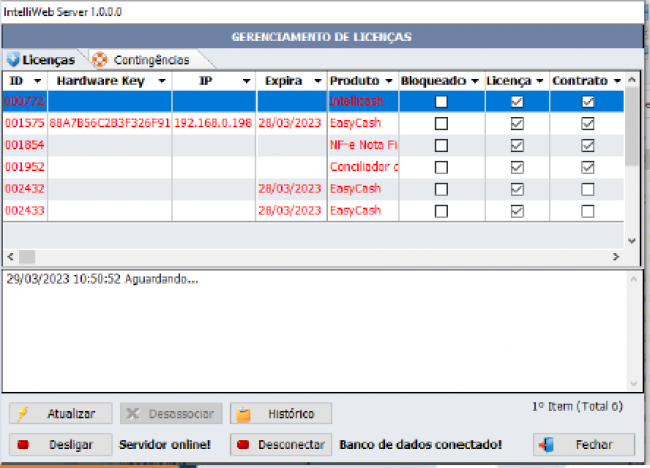Check Contrato checkbox for ID 002432
The image size is (650, 468).
click(x=587, y=189)
